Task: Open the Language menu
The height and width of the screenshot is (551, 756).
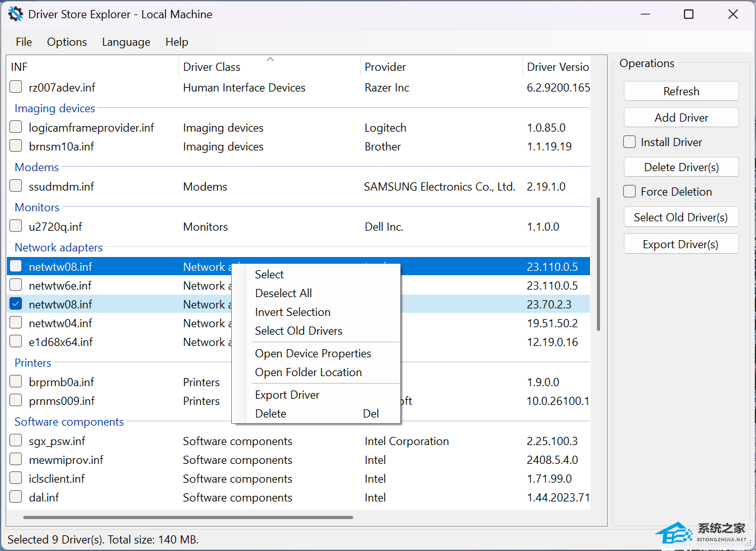Action: pyautogui.click(x=126, y=42)
